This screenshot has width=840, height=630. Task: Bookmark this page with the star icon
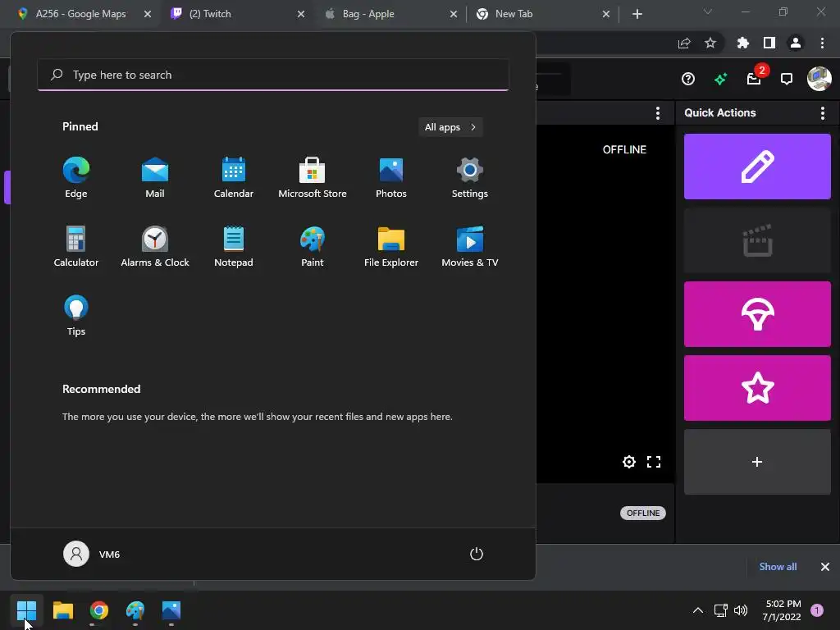pos(710,43)
